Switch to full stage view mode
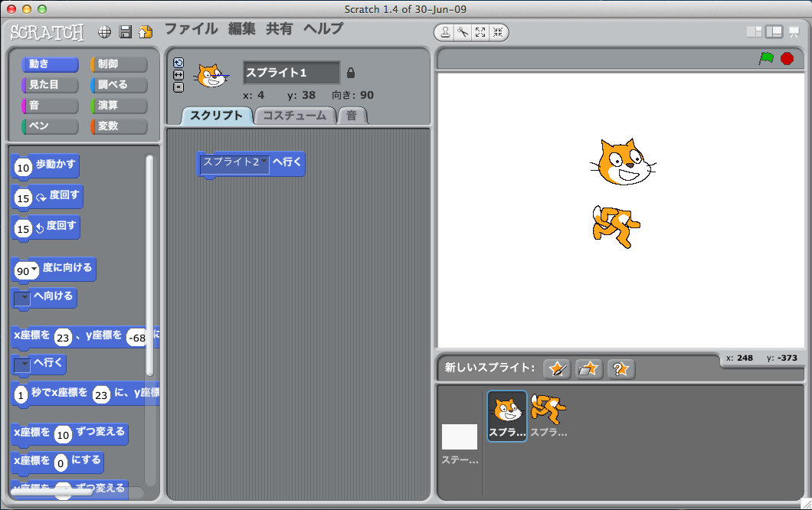812x510 pixels. (x=774, y=32)
